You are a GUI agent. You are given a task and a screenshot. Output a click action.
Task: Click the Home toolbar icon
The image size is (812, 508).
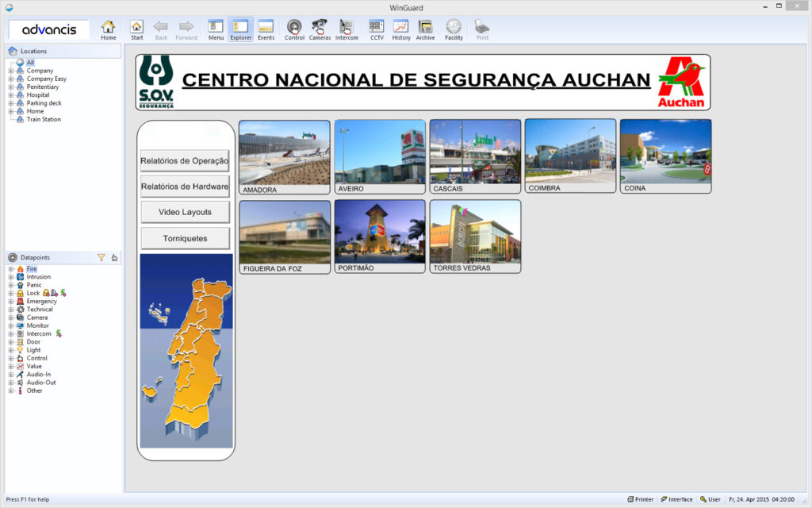tap(108, 29)
